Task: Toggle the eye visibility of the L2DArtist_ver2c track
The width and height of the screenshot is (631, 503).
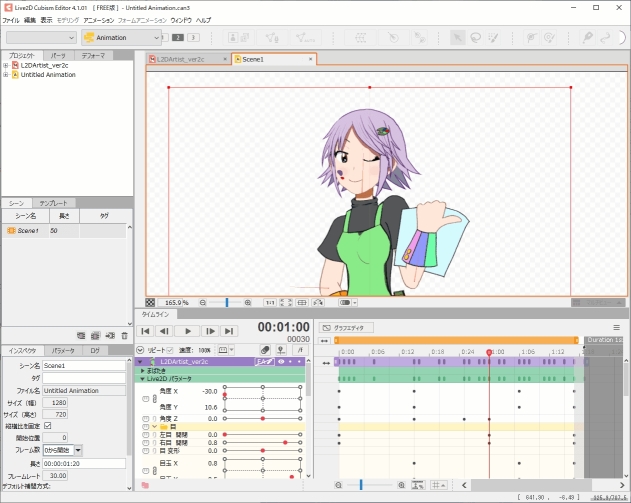Action: coord(281,362)
